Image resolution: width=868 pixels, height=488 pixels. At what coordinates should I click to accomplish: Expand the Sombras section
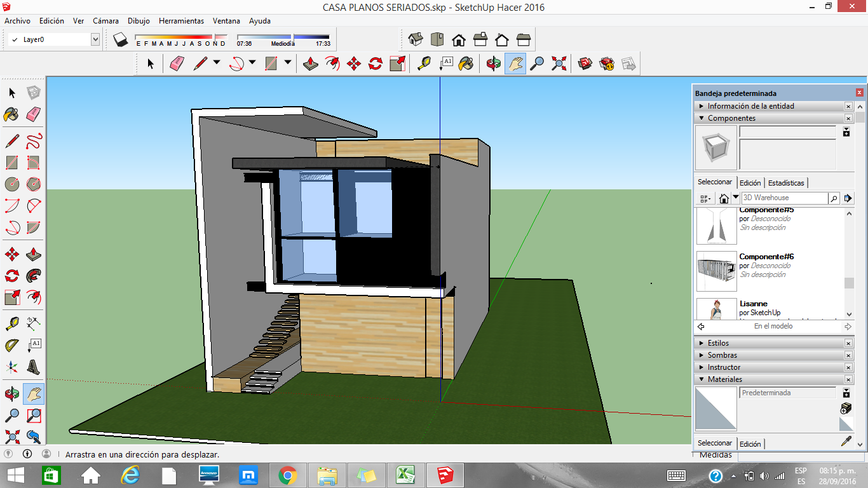702,355
